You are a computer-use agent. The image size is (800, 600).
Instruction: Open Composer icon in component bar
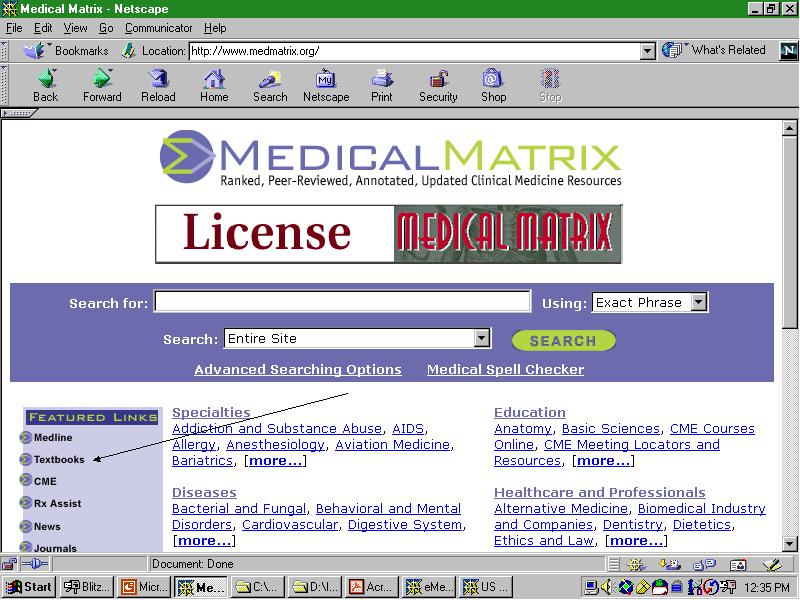(772, 564)
